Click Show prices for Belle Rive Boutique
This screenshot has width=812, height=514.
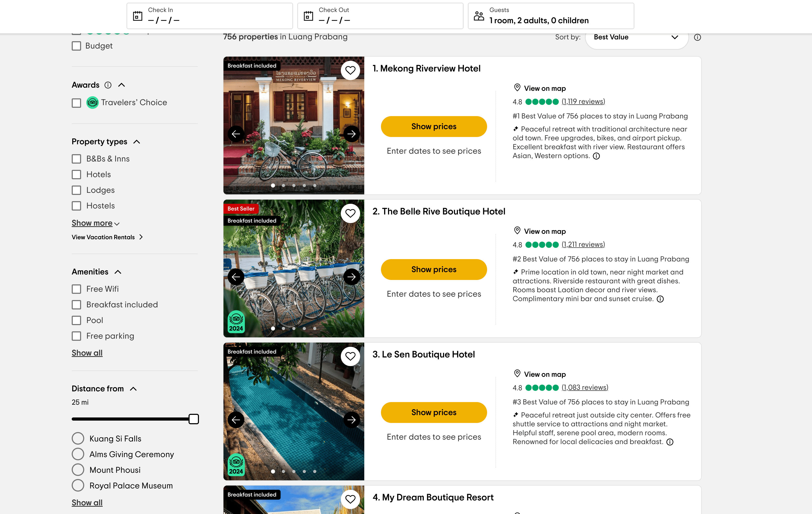[x=434, y=269]
